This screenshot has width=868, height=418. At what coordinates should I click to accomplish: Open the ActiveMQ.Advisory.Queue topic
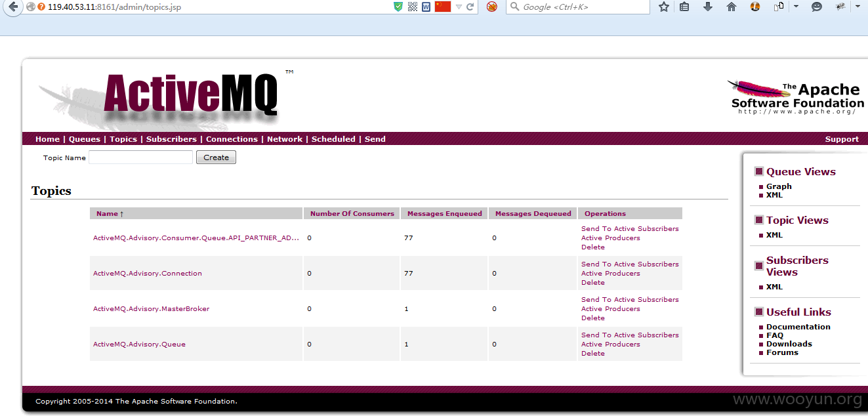(x=139, y=344)
